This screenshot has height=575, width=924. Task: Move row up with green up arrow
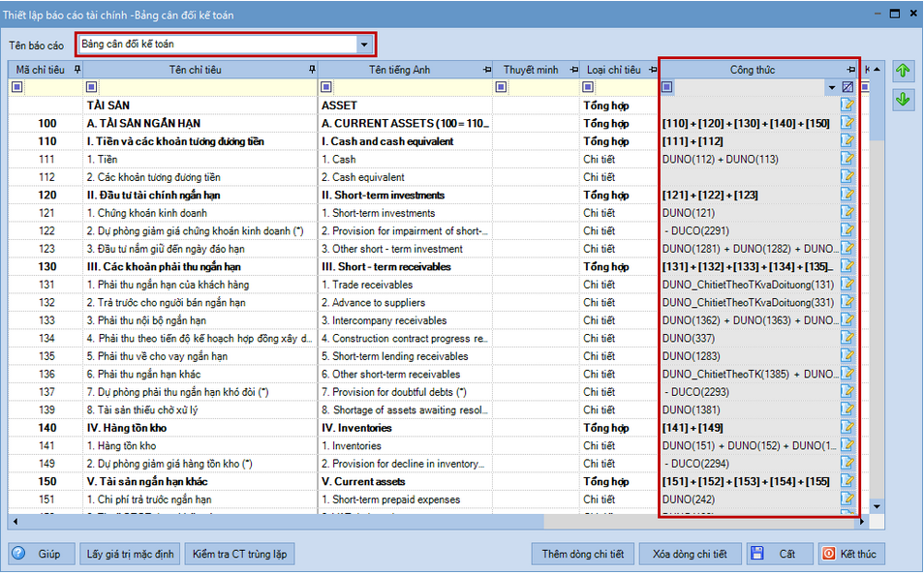[x=902, y=72]
